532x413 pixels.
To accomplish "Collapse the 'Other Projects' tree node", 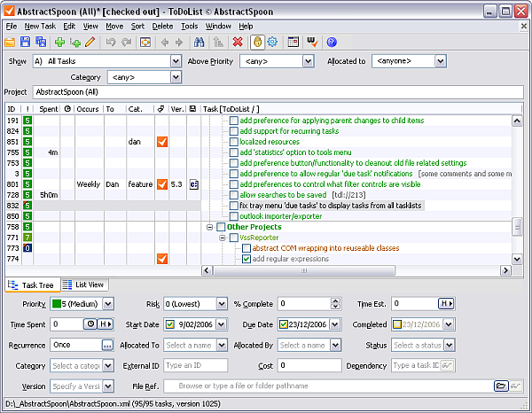I will [209, 227].
